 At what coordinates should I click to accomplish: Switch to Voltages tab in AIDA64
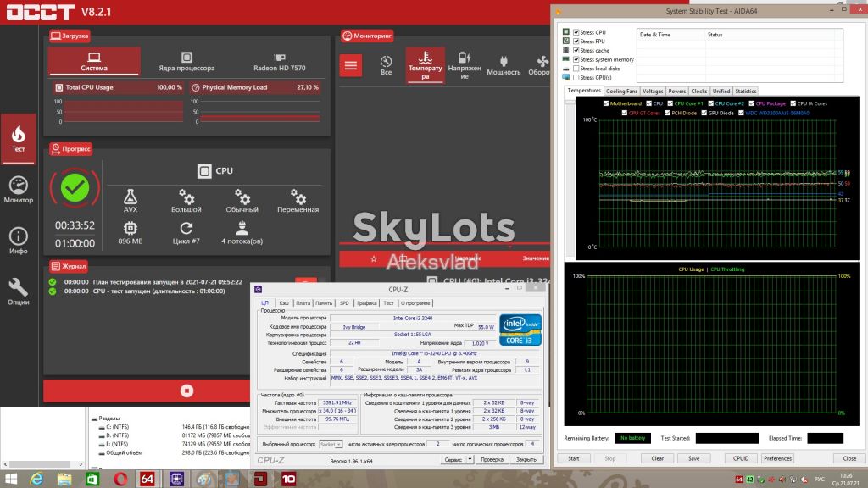[653, 91]
